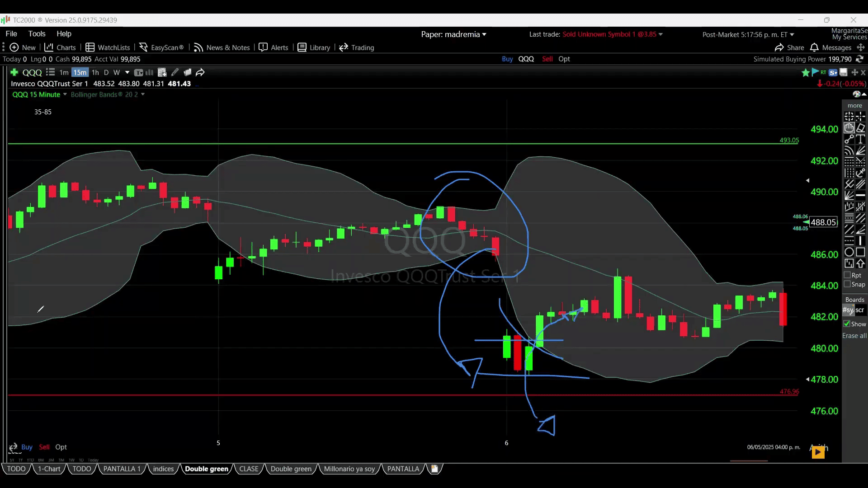868x488 pixels.
Task: Select the Text drawing tool
Action: click(860, 139)
